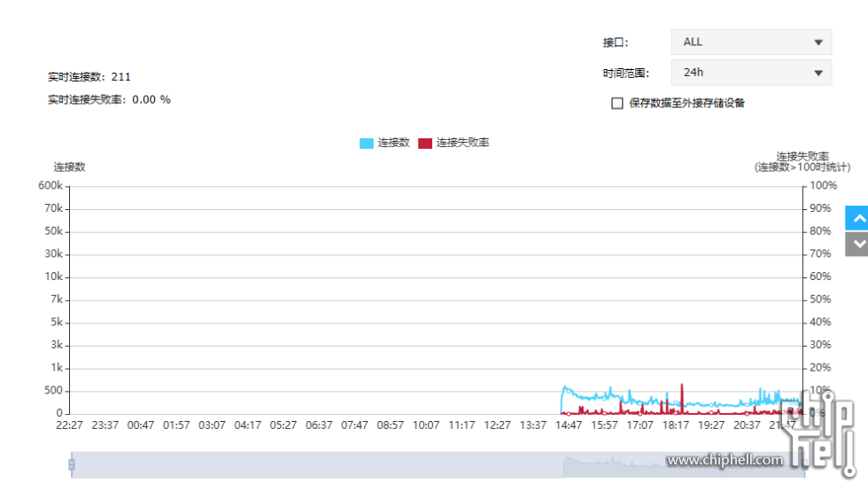The height and width of the screenshot is (491, 868).
Task: Click the 22:27 time axis label
Action: 69,425
